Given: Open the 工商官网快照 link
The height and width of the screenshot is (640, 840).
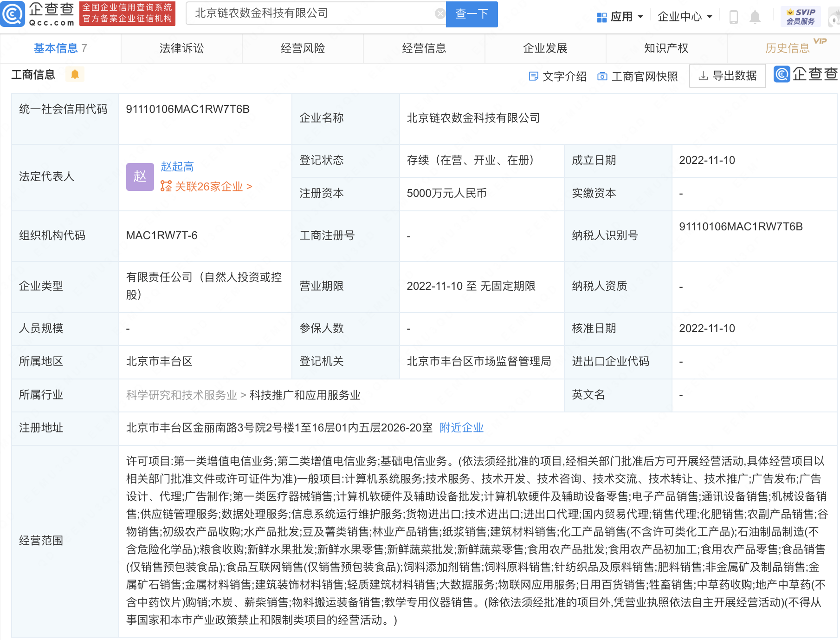Looking at the screenshot, I should click(x=638, y=76).
